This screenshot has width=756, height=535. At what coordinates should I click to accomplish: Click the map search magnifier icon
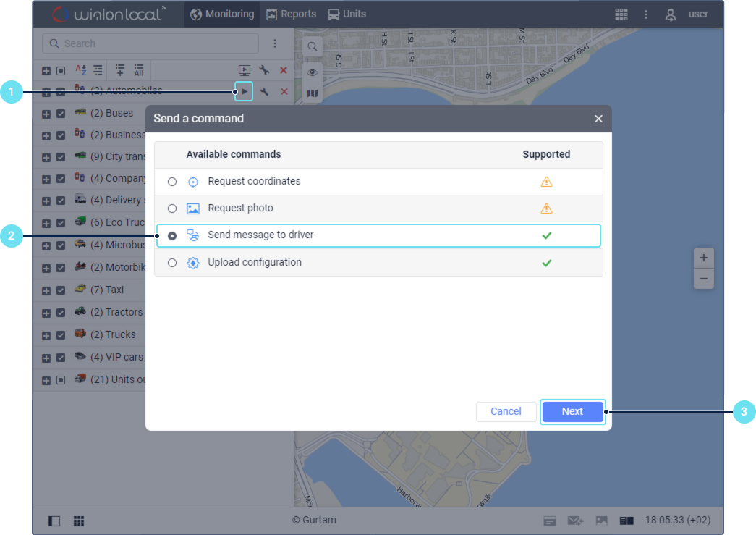(x=313, y=46)
